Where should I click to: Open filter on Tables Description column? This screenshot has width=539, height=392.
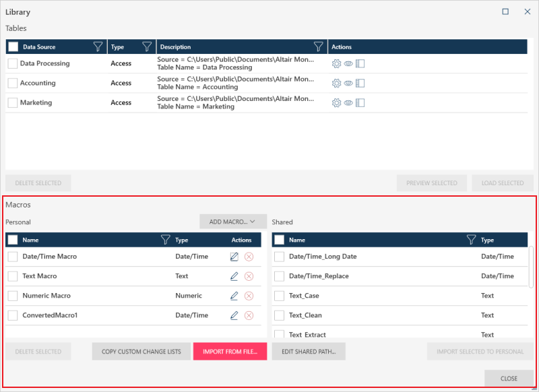pos(319,47)
